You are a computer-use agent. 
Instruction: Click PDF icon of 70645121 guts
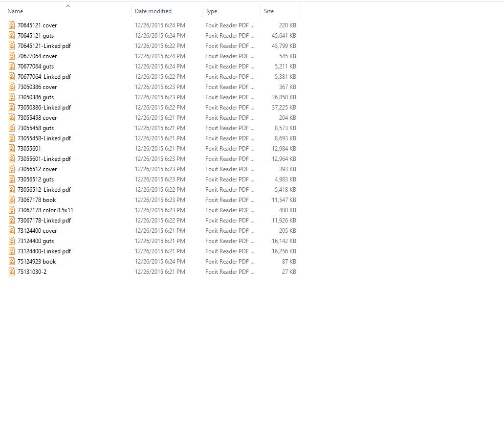(x=12, y=35)
